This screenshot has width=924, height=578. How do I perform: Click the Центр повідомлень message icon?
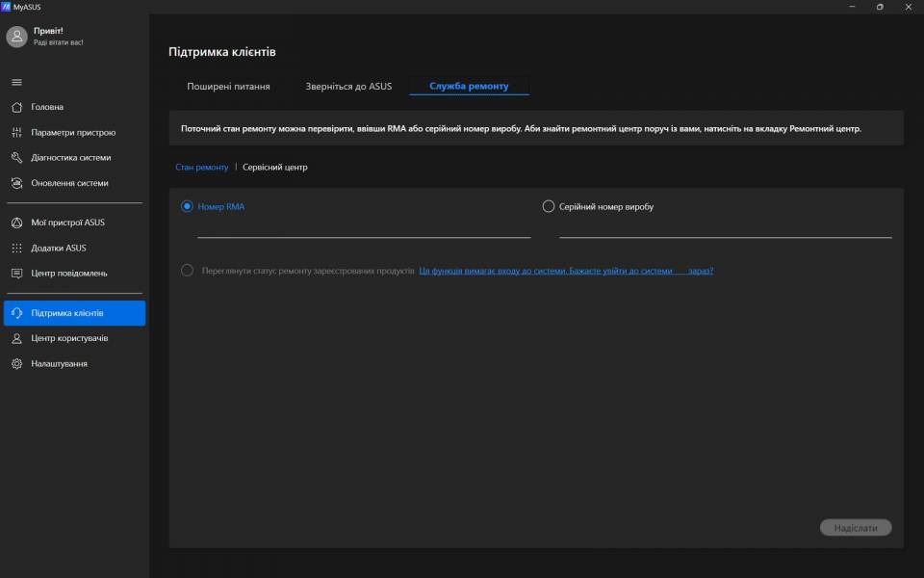point(16,273)
